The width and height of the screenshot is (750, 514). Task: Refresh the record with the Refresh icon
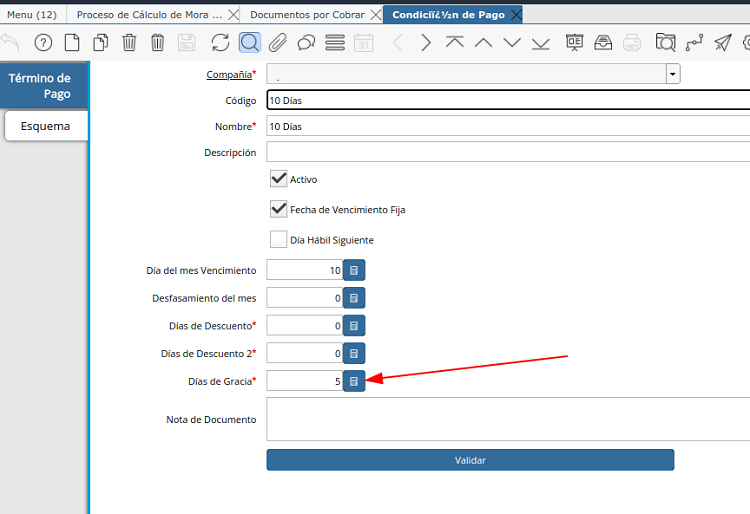click(x=220, y=42)
